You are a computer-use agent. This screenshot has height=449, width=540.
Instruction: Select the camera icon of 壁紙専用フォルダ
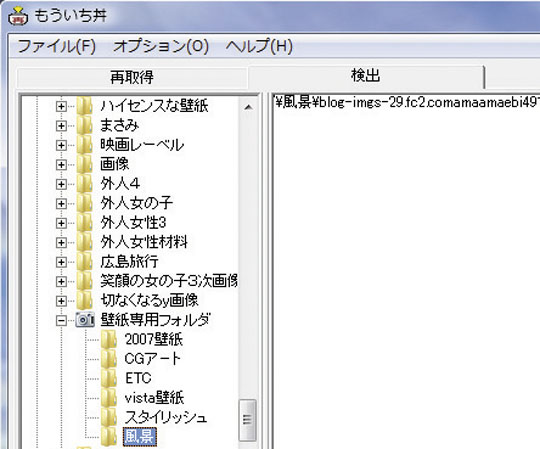[85, 320]
